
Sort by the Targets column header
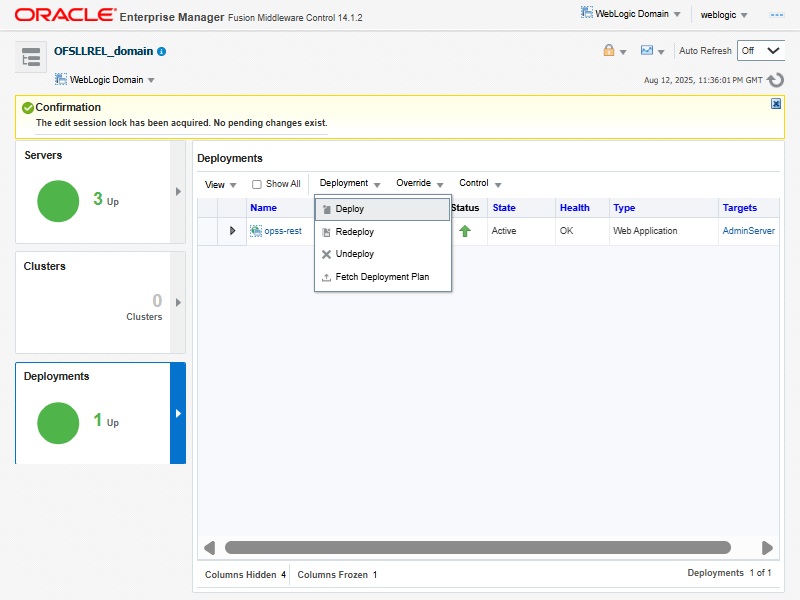pos(739,208)
